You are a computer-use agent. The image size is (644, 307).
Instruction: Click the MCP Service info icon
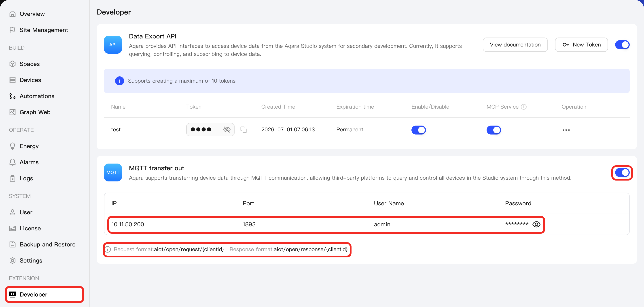click(524, 107)
